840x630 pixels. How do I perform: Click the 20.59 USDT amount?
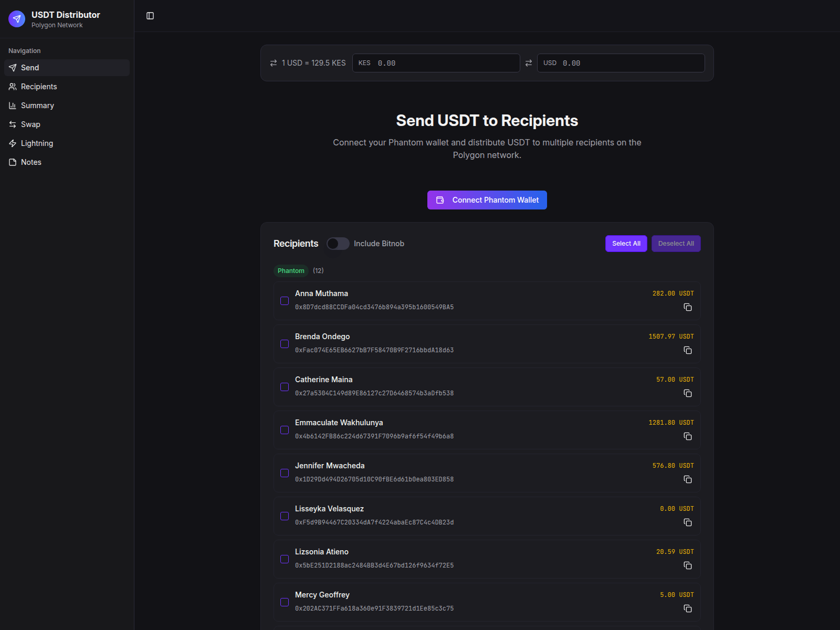point(675,552)
